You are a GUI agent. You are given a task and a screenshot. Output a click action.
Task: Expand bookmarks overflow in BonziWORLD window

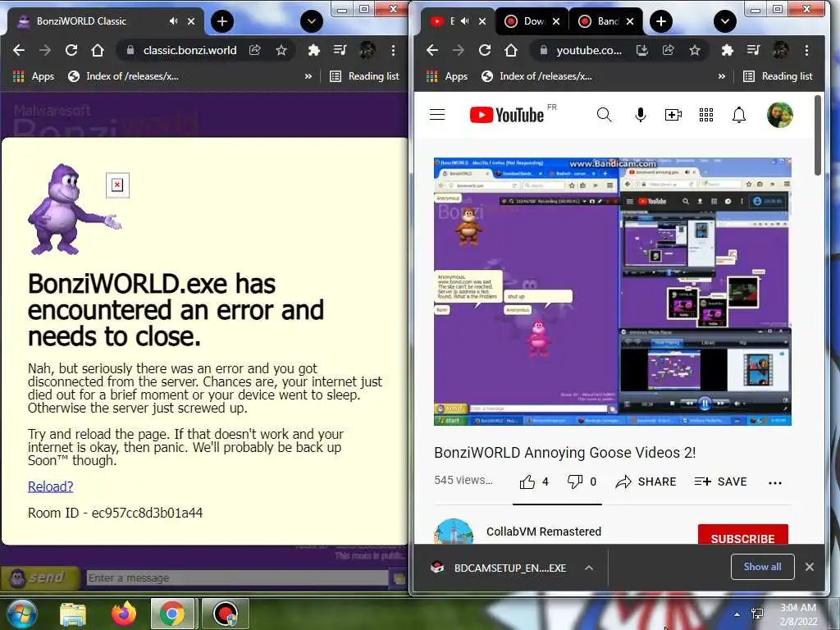coord(308,76)
